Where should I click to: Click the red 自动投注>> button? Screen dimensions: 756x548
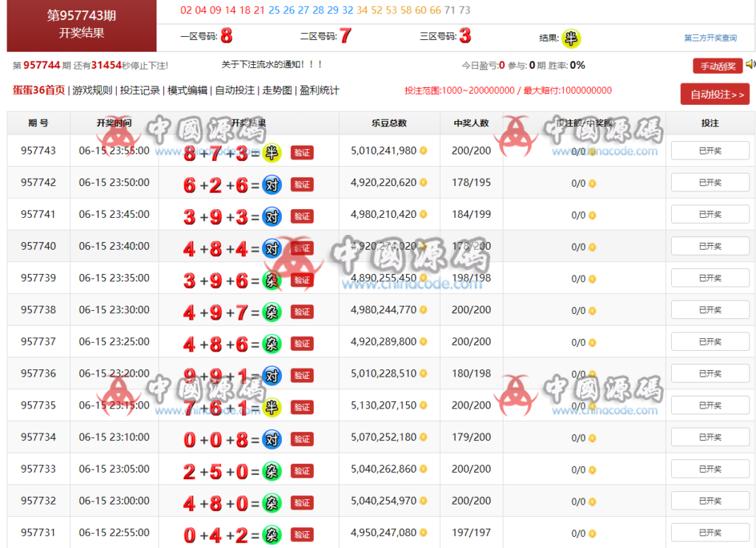(715, 94)
